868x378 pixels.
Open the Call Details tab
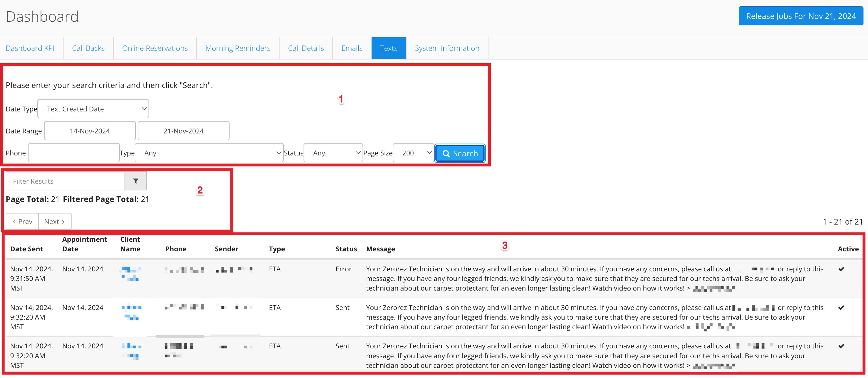(x=306, y=48)
